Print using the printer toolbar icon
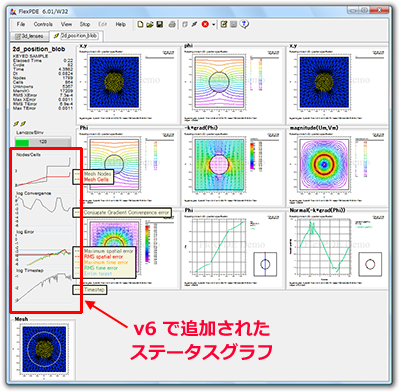This screenshot has width=400, height=392. 172,24
